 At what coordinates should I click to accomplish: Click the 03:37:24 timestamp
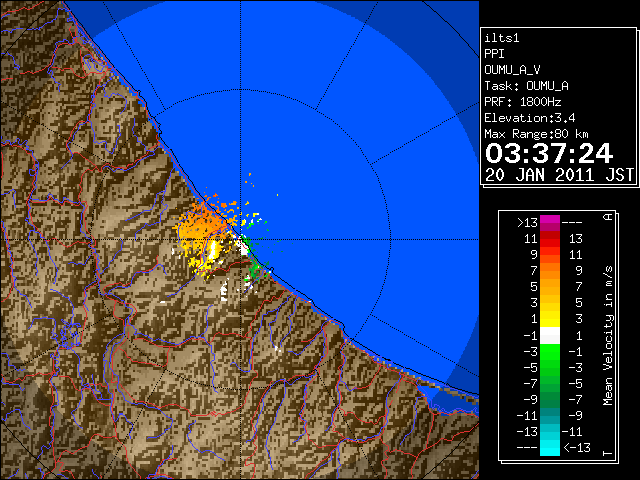[x=549, y=153]
